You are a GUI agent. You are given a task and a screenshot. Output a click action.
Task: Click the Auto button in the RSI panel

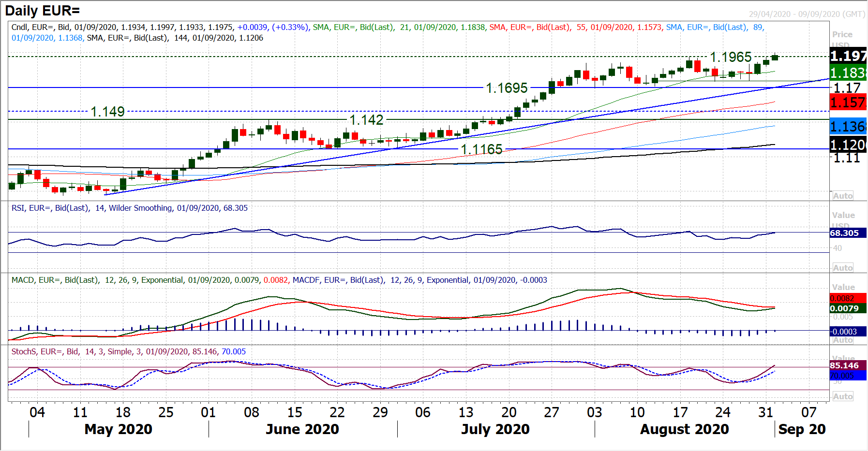[842, 268]
